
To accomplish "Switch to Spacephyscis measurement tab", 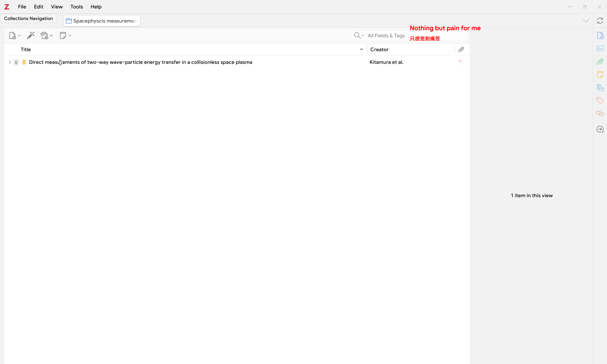I will click(x=102, y=21).
